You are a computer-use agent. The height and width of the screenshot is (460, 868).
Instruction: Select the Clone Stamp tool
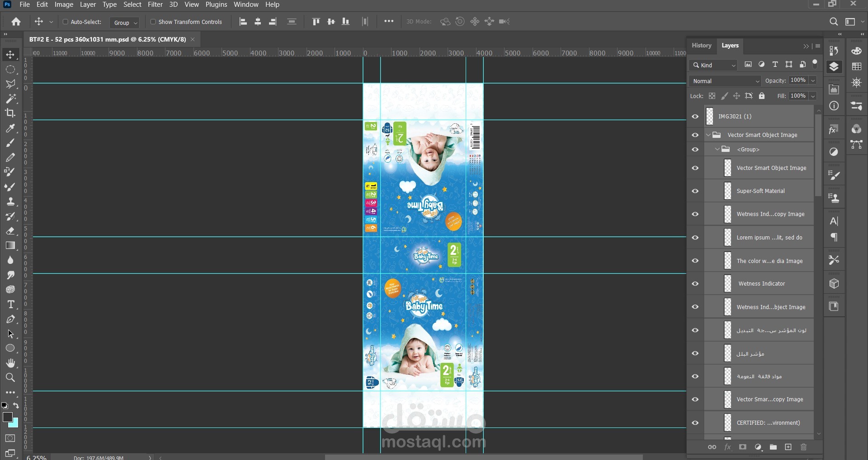pos(10,202)
